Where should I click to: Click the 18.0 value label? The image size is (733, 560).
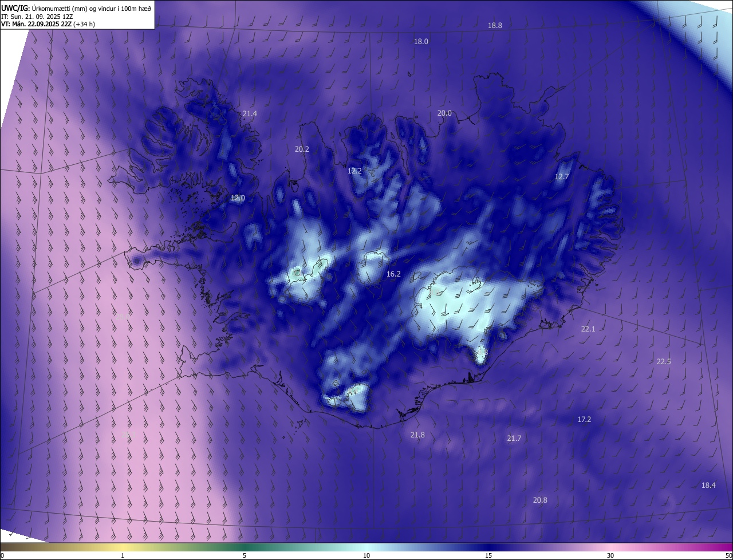click(421, 42)
